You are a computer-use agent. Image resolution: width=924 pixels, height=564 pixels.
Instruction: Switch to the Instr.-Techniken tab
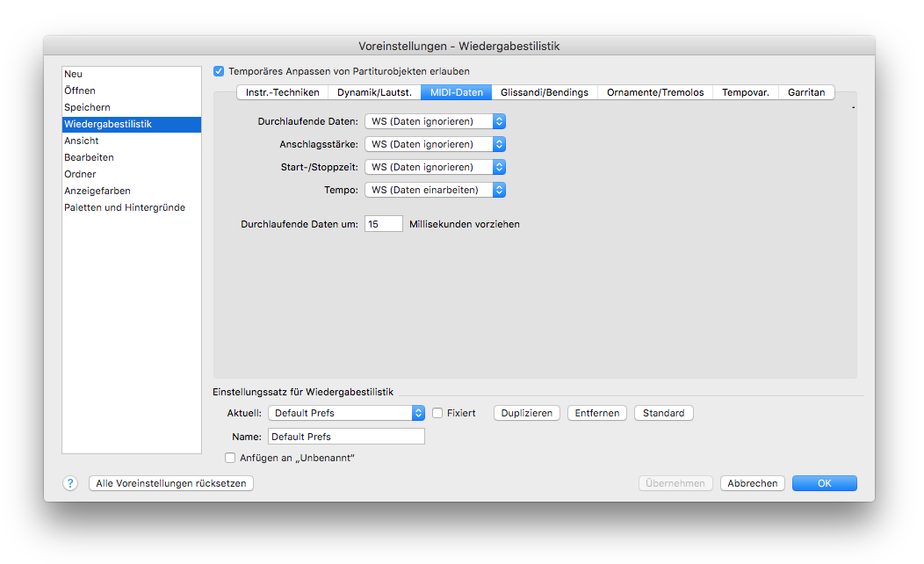[282, 92]
